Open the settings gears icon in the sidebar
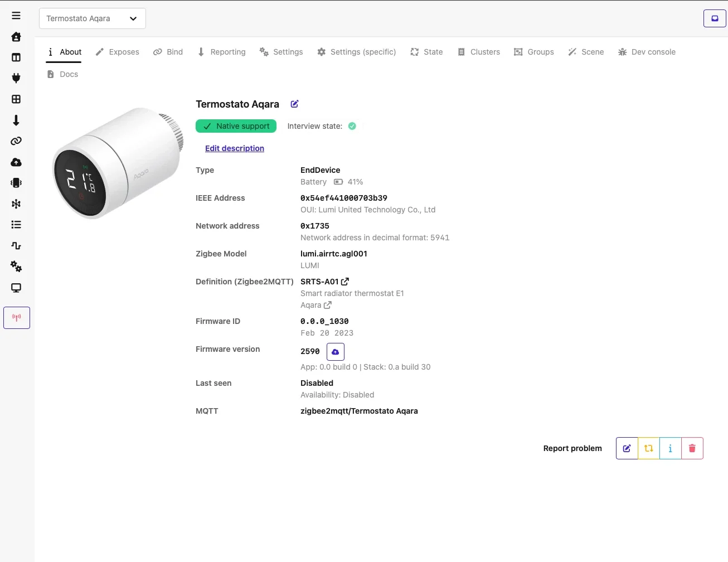 pyautogui.click(x=16, y=267)
